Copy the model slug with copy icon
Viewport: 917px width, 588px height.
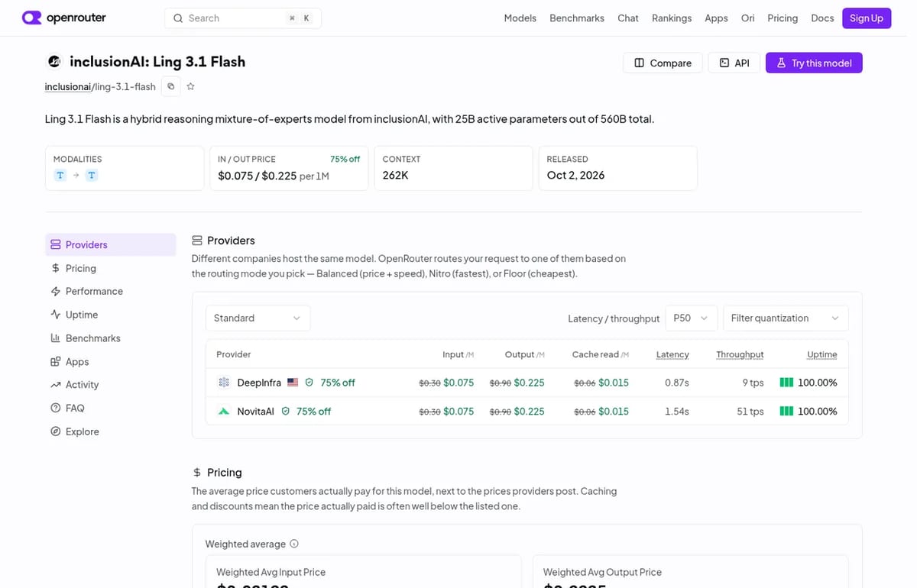click(x=171, y=86)
